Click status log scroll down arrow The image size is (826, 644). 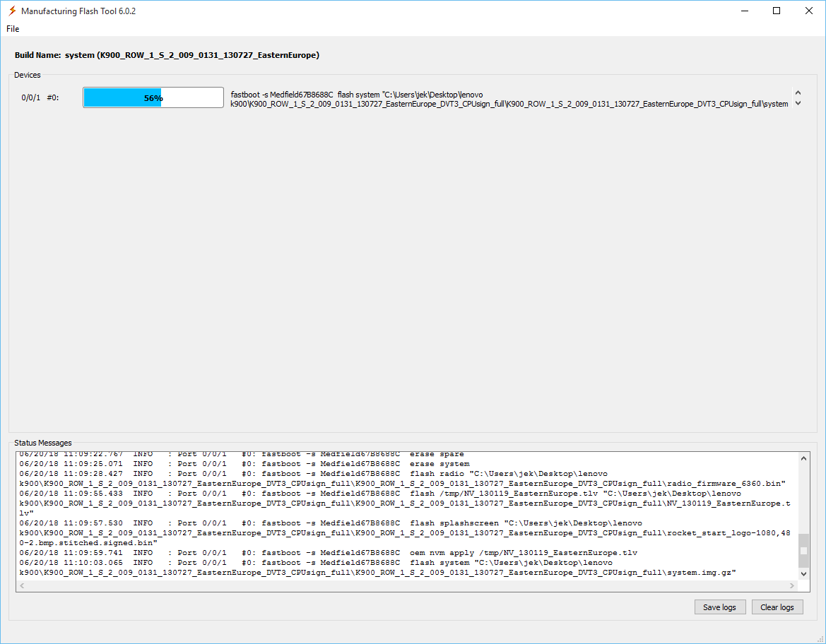click(803, 574)
